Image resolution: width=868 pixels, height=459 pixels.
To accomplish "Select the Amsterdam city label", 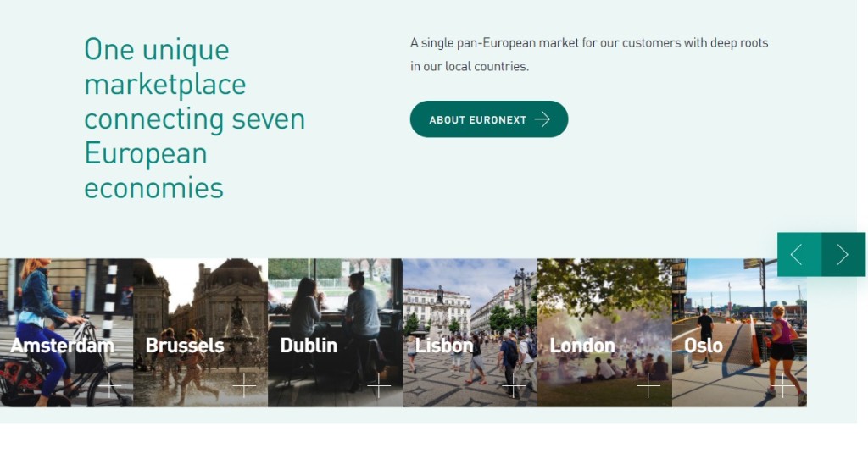I will click(x=63, y=346).
